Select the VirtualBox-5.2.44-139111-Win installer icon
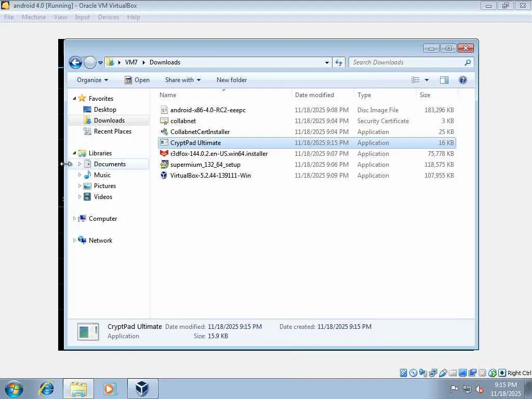 click(164, 176)
